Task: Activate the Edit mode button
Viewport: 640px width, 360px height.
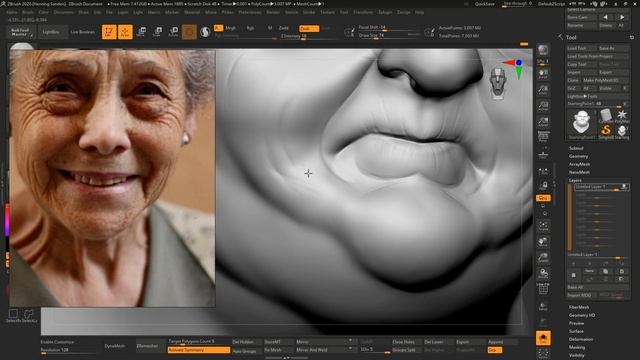Action: point(109,32)
